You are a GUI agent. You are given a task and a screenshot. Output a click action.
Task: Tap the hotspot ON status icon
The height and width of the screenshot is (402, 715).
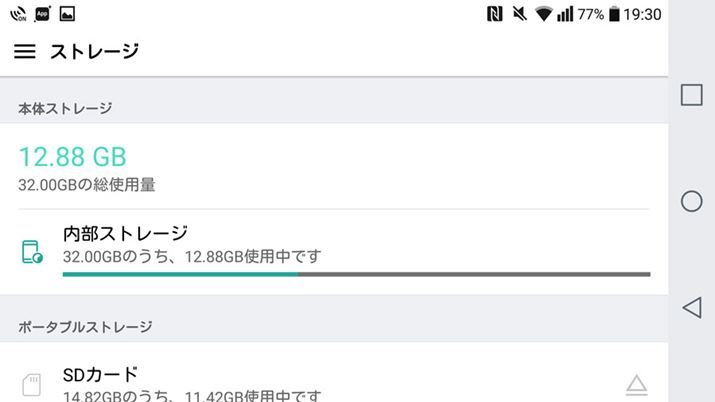pos(17,14)
